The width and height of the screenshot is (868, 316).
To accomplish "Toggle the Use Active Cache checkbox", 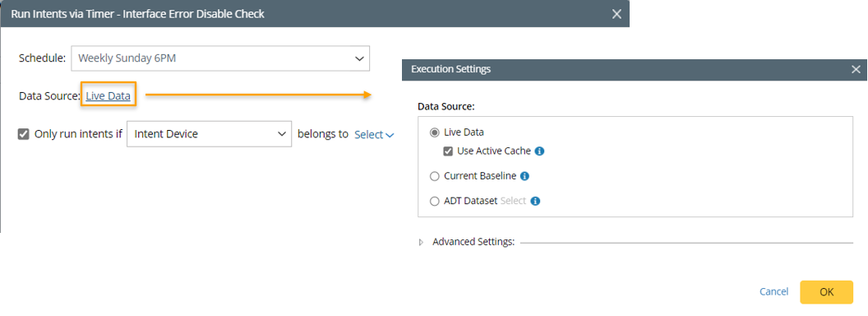I will [x=449, y=151].
